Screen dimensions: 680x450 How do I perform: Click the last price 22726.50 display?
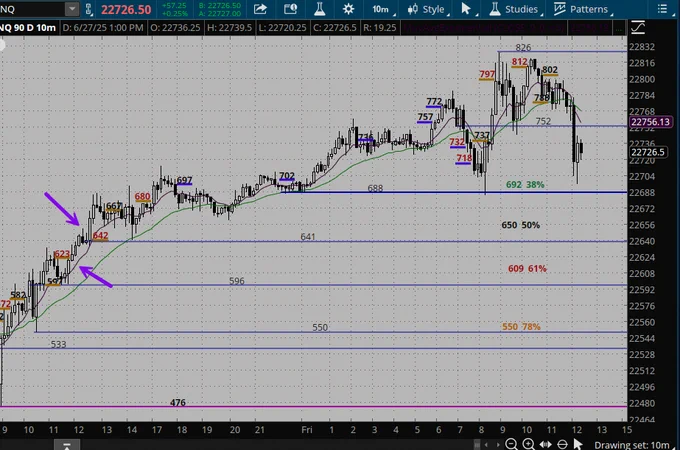pos(126,10)
